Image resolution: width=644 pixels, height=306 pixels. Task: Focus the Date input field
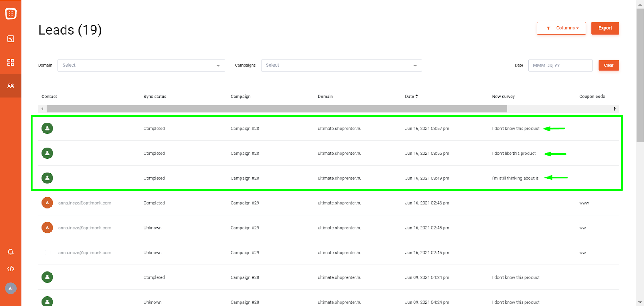coord(560,65)
